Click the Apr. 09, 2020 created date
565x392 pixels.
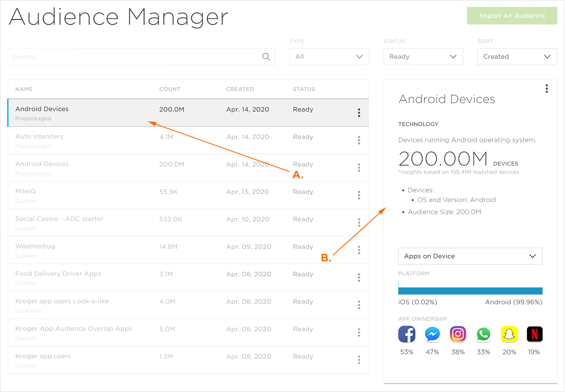pos(249,247)
